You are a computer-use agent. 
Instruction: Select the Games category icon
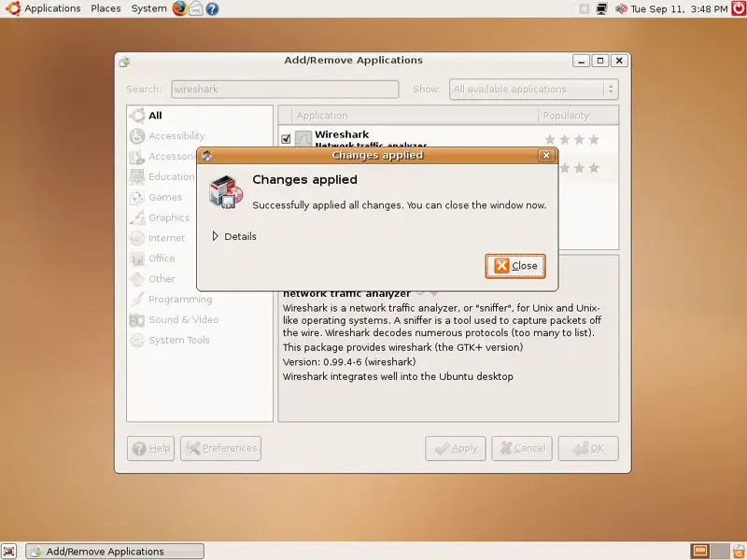[136, 197]
